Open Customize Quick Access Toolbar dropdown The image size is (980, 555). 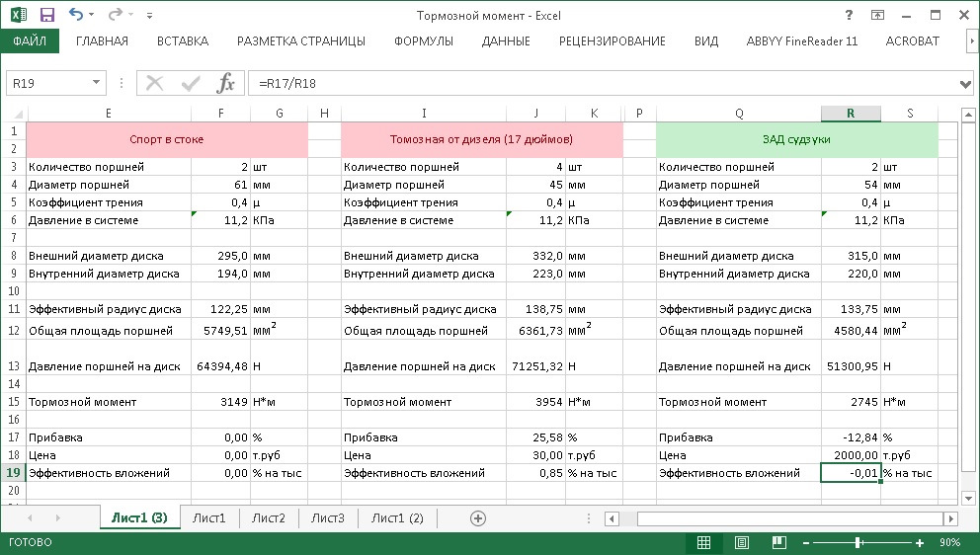[150, 16]
